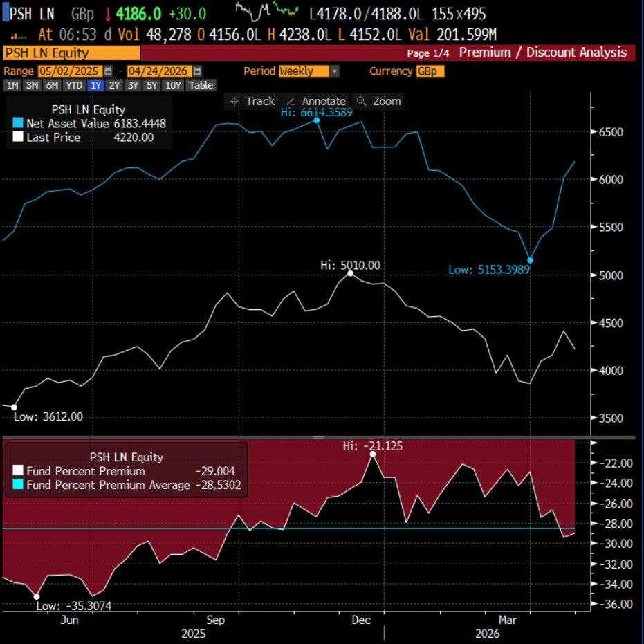This screenshot has height=644, width=644.
Task: Click the Val 201.599M value
Action: pyautogui.click(x=466, y=35)
